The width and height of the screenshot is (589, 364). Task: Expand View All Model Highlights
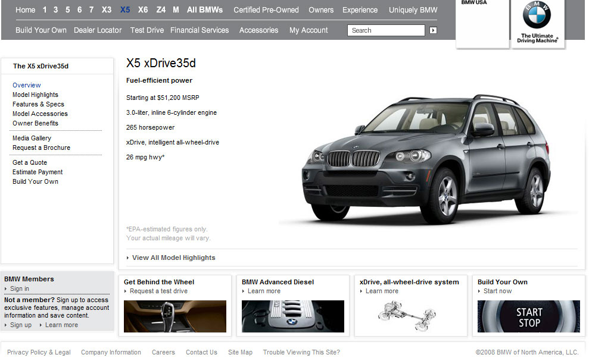pyautogui.click(x=173, y=258)
